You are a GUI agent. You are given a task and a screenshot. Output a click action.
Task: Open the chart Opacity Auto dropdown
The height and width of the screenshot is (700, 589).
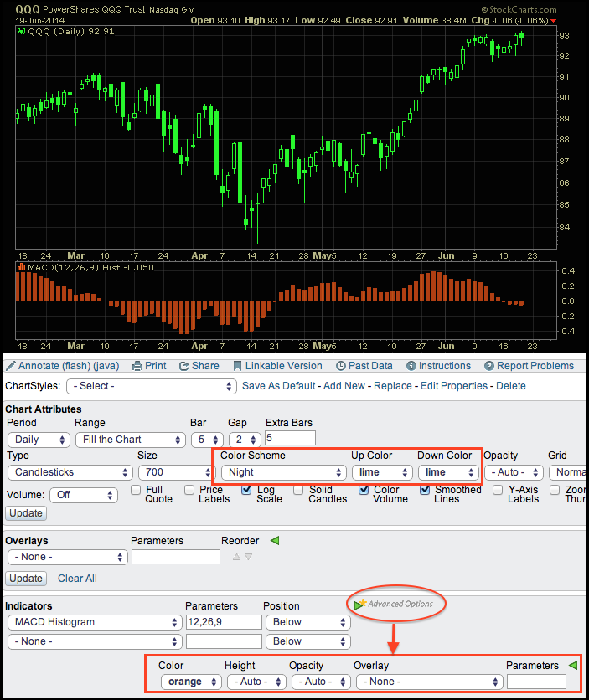(514, 472)
